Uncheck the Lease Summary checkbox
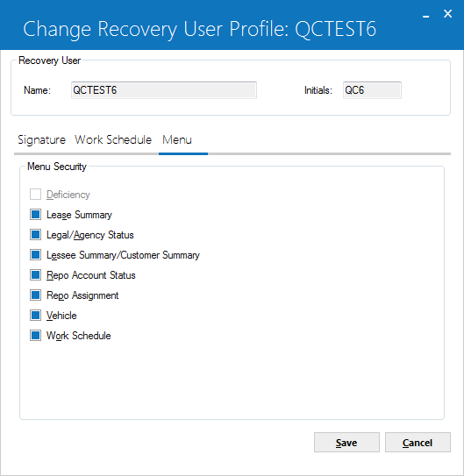The image size is (464, 476). [x=36, y=215]
